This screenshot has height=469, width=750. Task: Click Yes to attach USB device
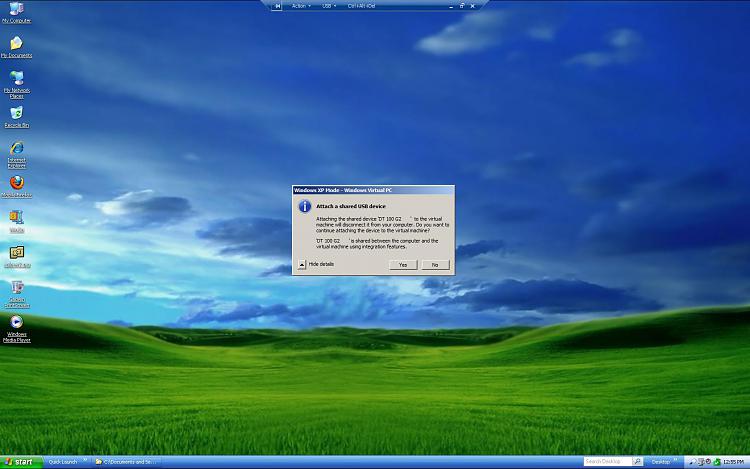[x=403, y=265]
